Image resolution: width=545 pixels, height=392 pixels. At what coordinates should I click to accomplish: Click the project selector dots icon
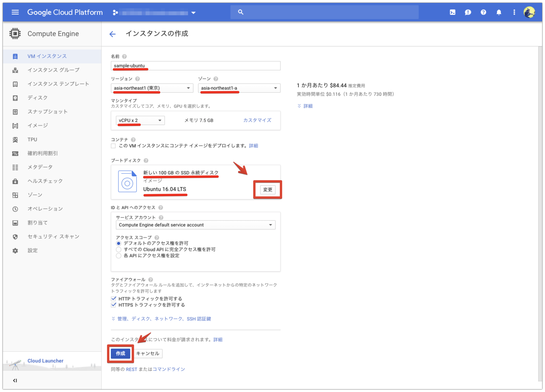[x=115, y=13]
